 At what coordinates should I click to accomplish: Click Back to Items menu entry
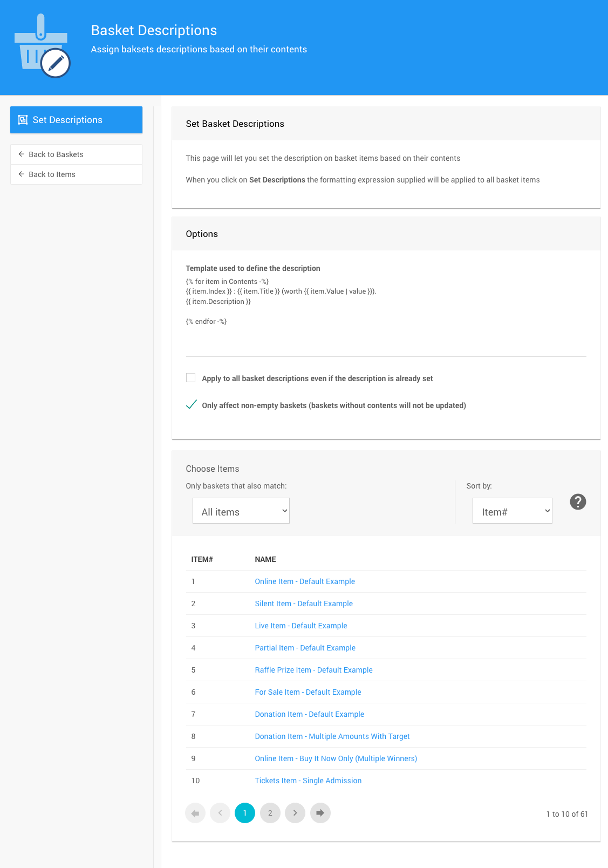click(x=52, y=174)
